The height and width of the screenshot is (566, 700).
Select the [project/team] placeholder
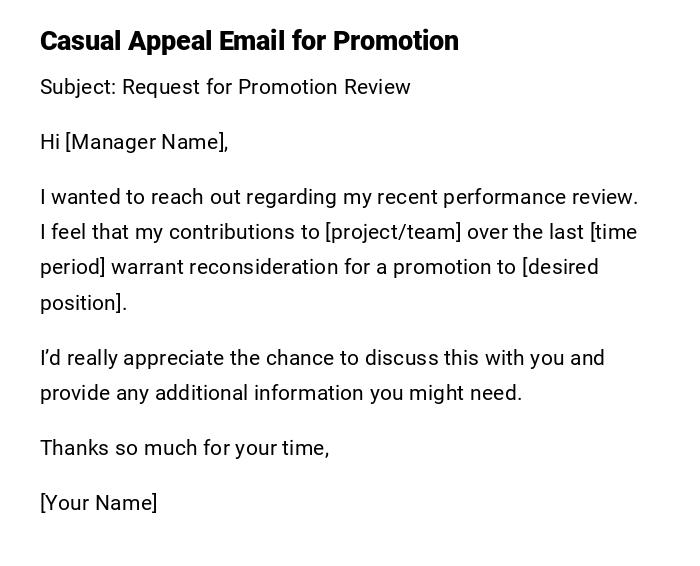point(393,232)
